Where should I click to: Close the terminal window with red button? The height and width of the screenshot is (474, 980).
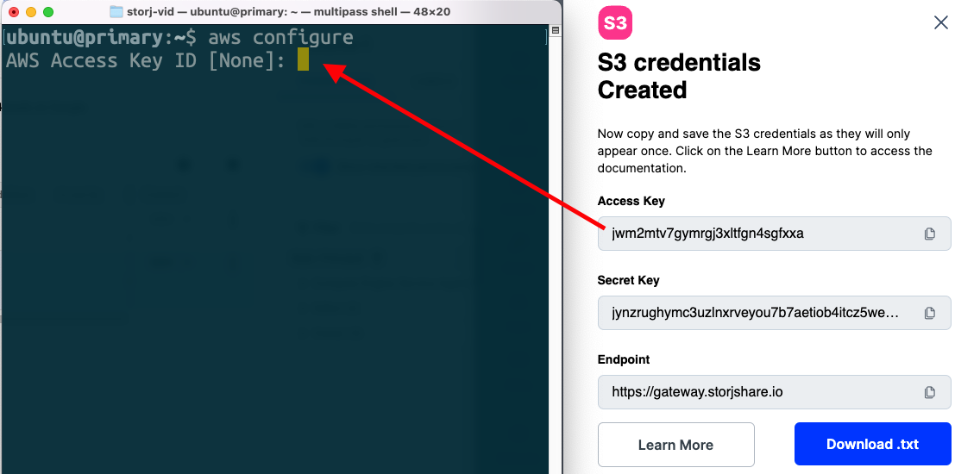click(14, 12)
